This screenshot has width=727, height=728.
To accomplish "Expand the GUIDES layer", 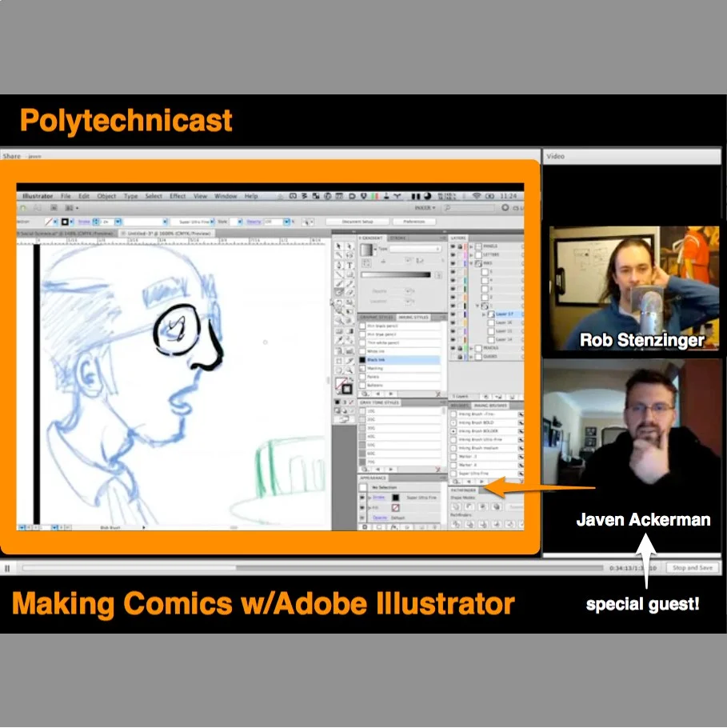I will [x=472, y=357].
